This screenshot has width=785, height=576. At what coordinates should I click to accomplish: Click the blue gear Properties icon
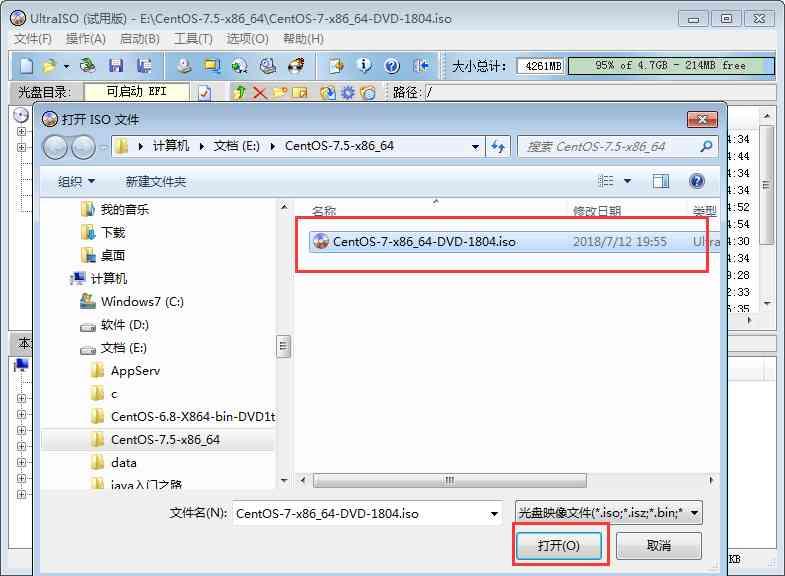coord(347,93)
